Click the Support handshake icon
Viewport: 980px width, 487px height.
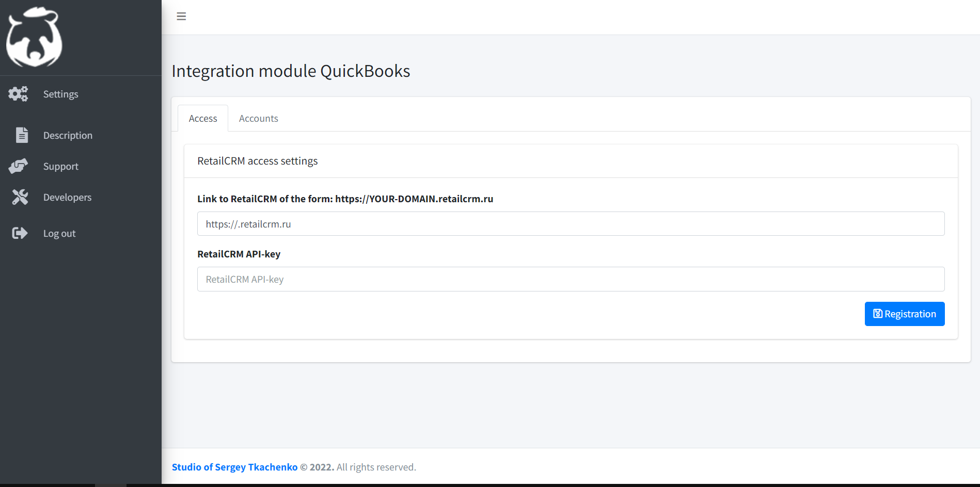coord(19,166)
